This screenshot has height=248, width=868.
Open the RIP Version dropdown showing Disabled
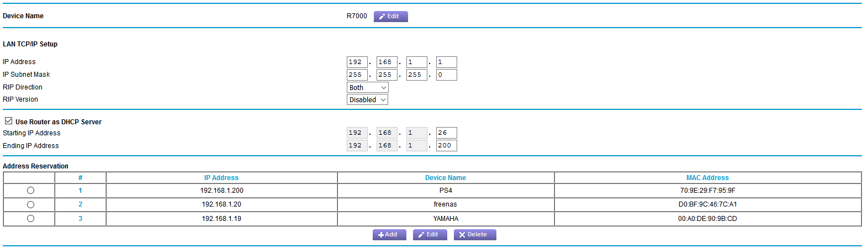tap(367, 99)
